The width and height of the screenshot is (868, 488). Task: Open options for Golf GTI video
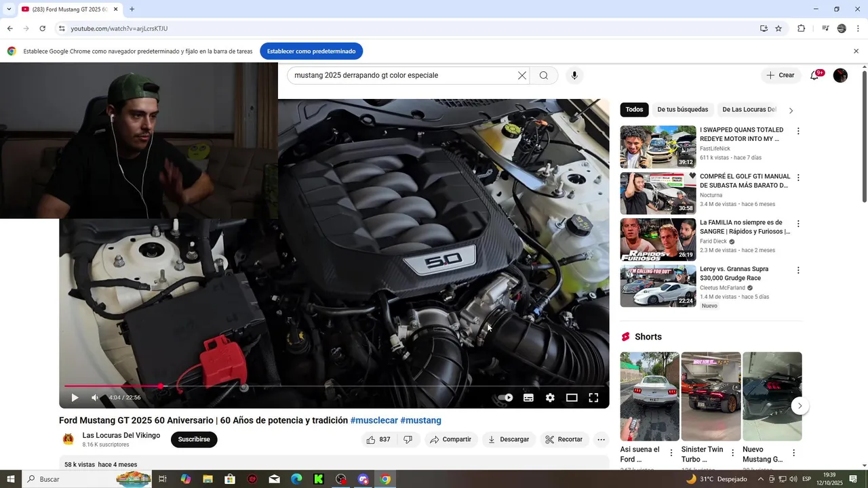coord(798,178)
